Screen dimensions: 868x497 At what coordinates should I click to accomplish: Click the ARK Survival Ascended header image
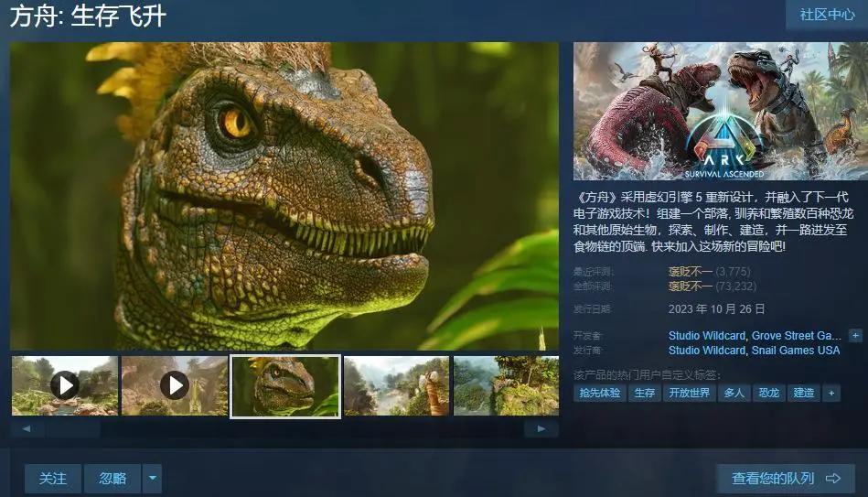[720, 111]
